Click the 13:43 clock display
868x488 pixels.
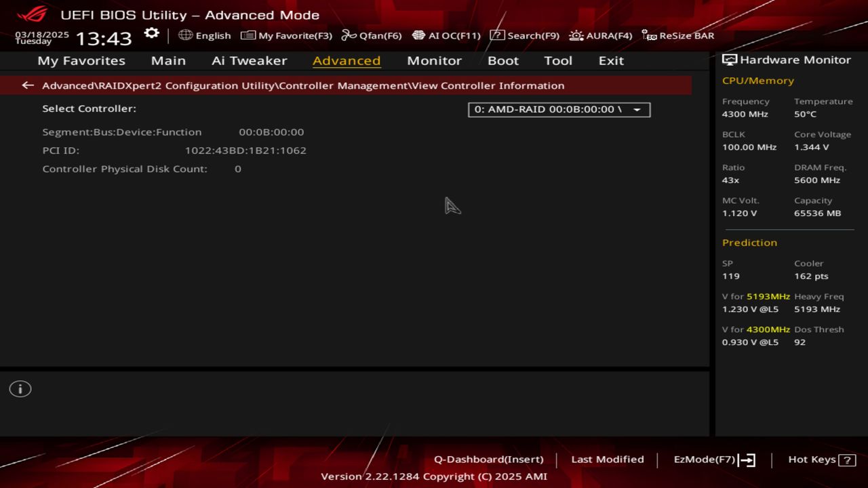103,38
